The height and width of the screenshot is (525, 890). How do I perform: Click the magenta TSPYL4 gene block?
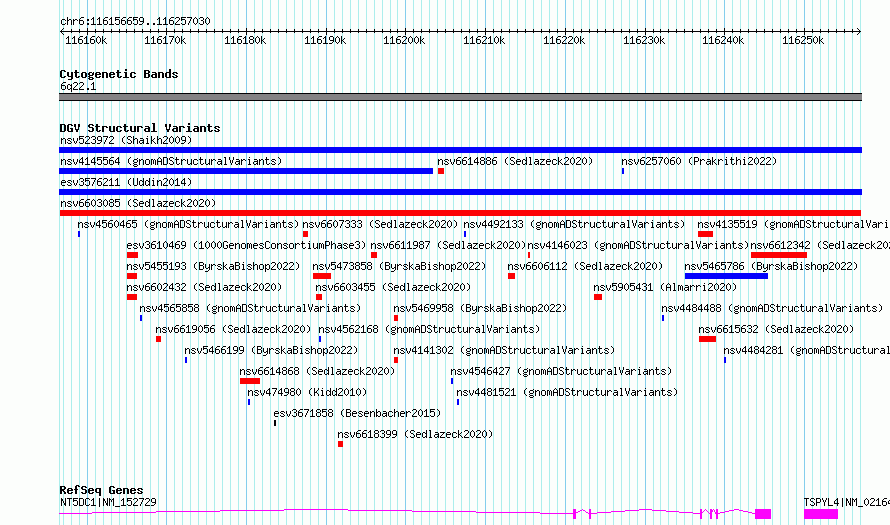tap(821, 514)
